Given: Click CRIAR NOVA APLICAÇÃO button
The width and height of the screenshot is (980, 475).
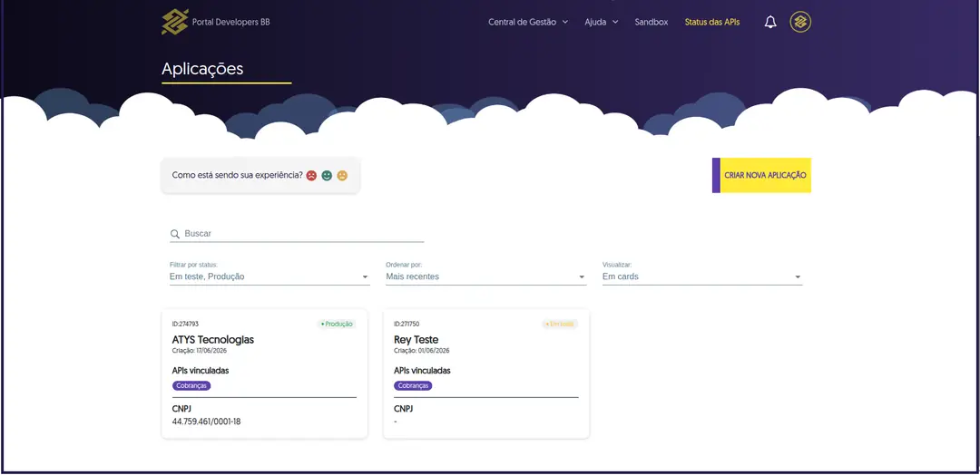Looking at the screenshot, I should coord(762,175).
